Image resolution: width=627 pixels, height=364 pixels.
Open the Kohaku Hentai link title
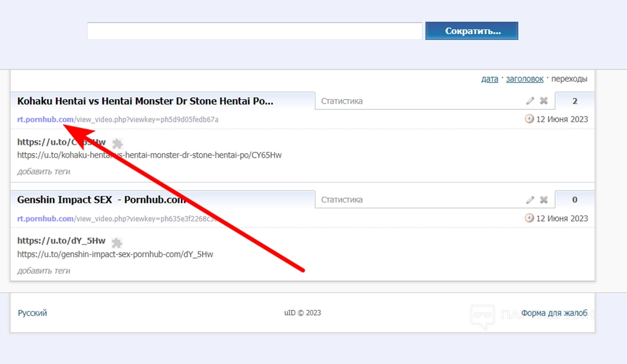click(145, 101)
